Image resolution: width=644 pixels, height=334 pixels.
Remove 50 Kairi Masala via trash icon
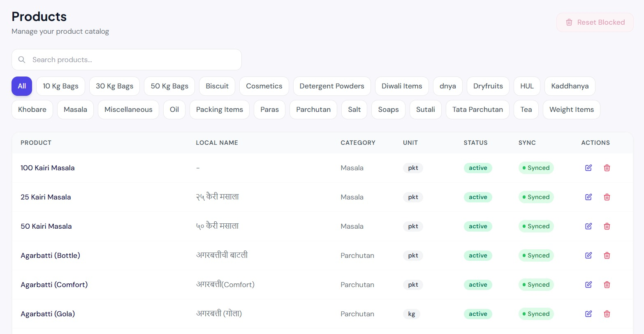(x=607, y=226)
